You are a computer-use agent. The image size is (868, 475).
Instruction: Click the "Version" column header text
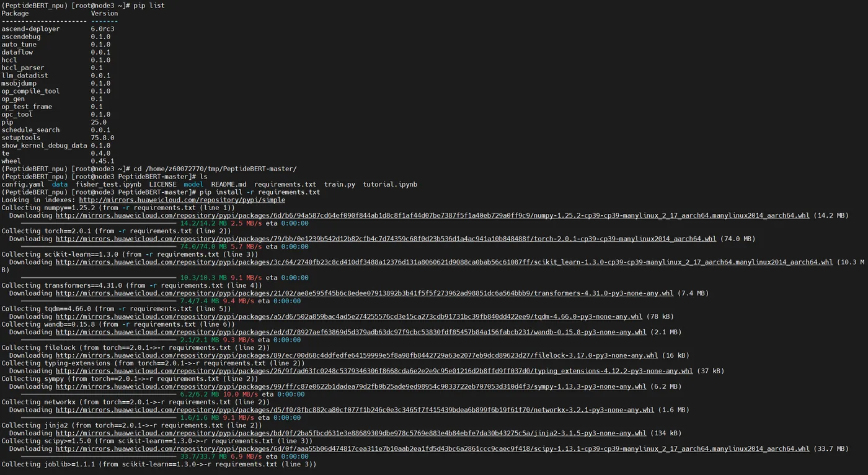[104, 13]
